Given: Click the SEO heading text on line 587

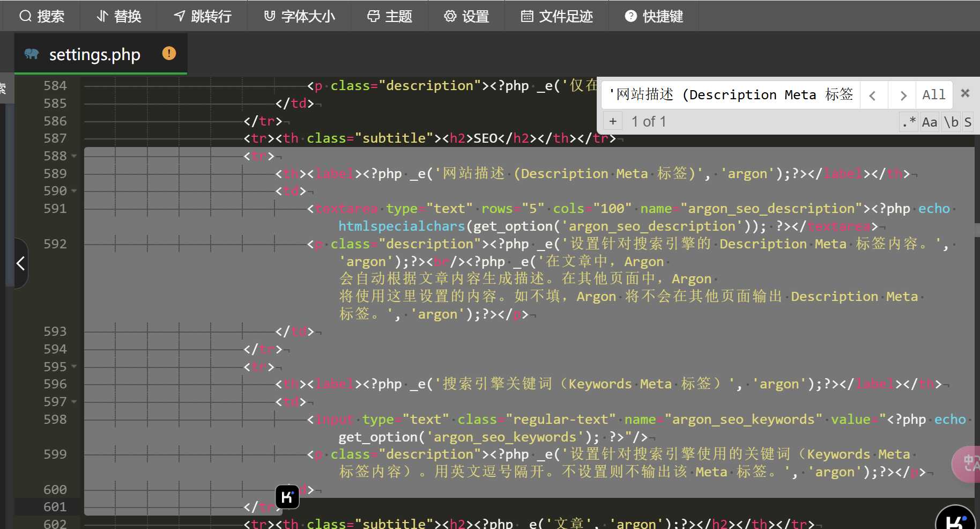Looking at the screenshot, I should tap(486, 138).
